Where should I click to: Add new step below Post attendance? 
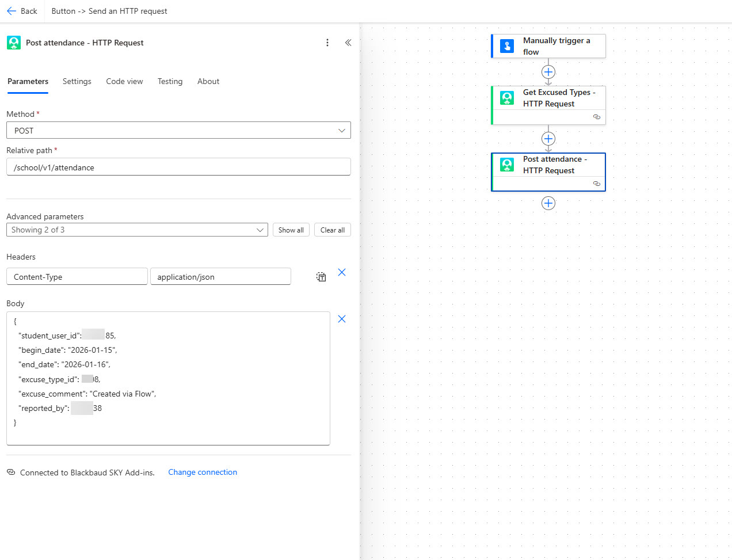click(x=548, y=203)
